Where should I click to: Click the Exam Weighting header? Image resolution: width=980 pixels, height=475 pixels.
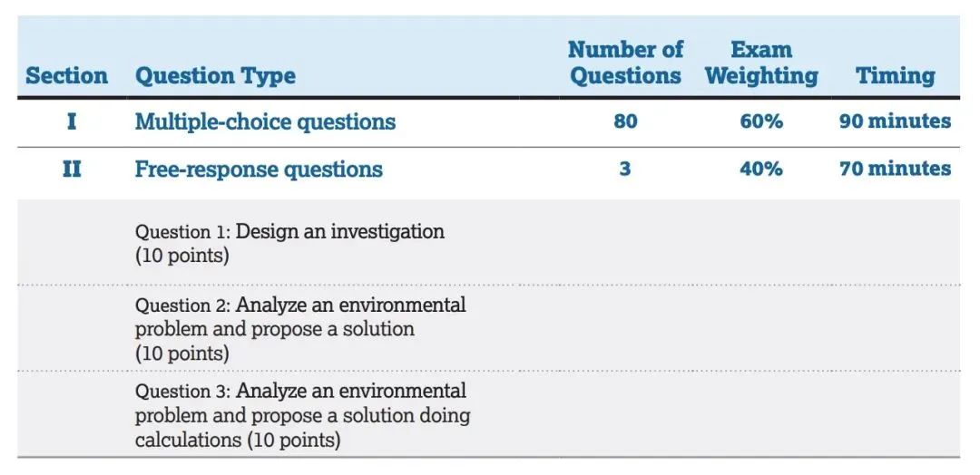pyautogui.click(x=761, y=63)
